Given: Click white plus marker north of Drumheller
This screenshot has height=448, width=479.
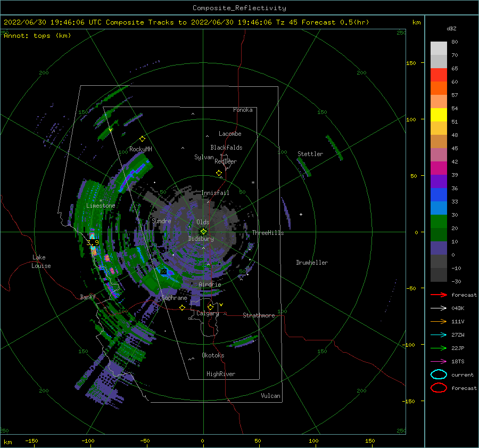Looking at the screenshot, I should tap(301, 214).
